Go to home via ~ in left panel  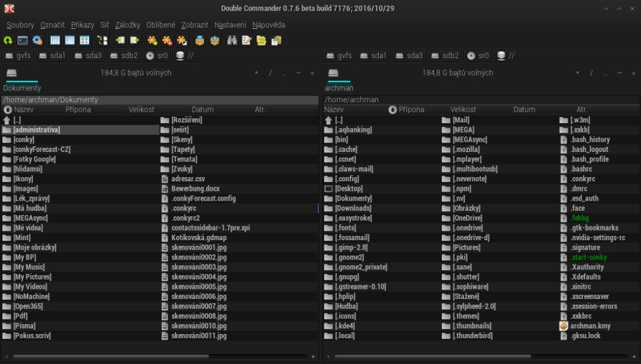point(299,73)
